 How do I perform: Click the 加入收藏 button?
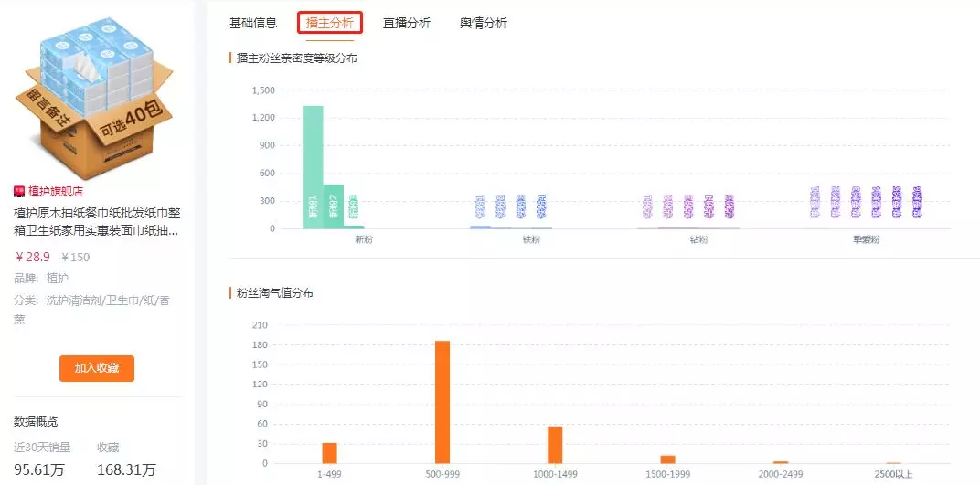(97, 368)
